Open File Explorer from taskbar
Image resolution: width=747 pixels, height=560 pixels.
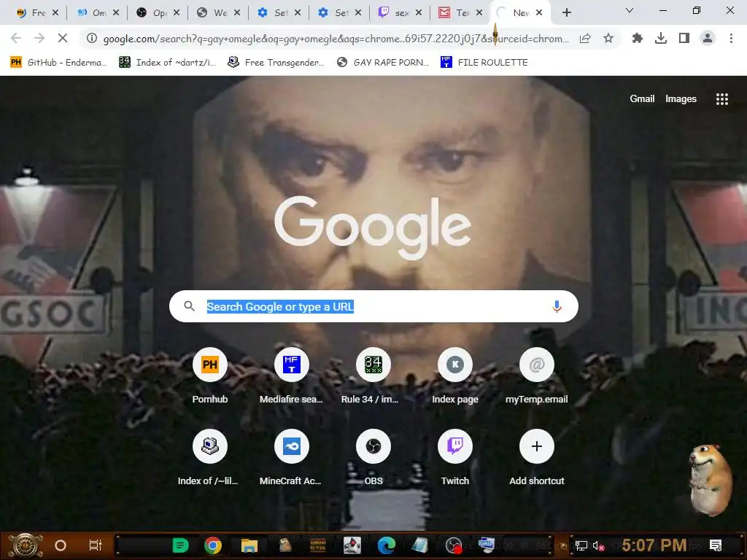(x=249, y=545)
